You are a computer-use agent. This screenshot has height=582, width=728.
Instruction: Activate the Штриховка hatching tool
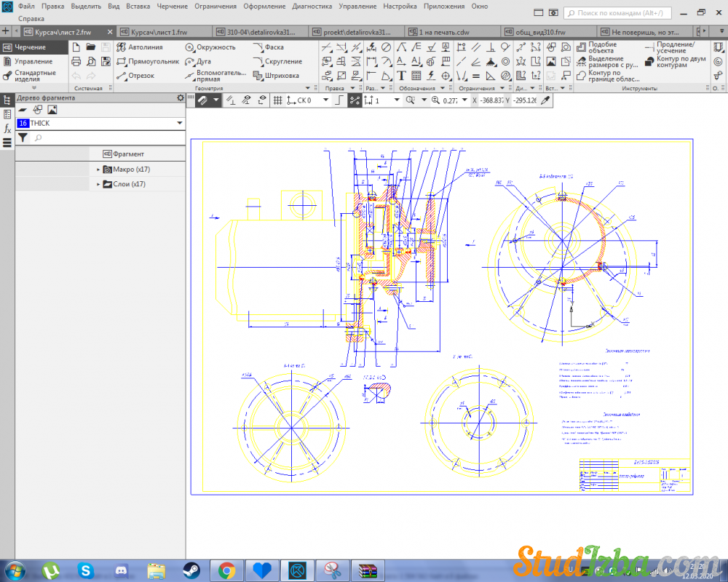pos(276,76)
